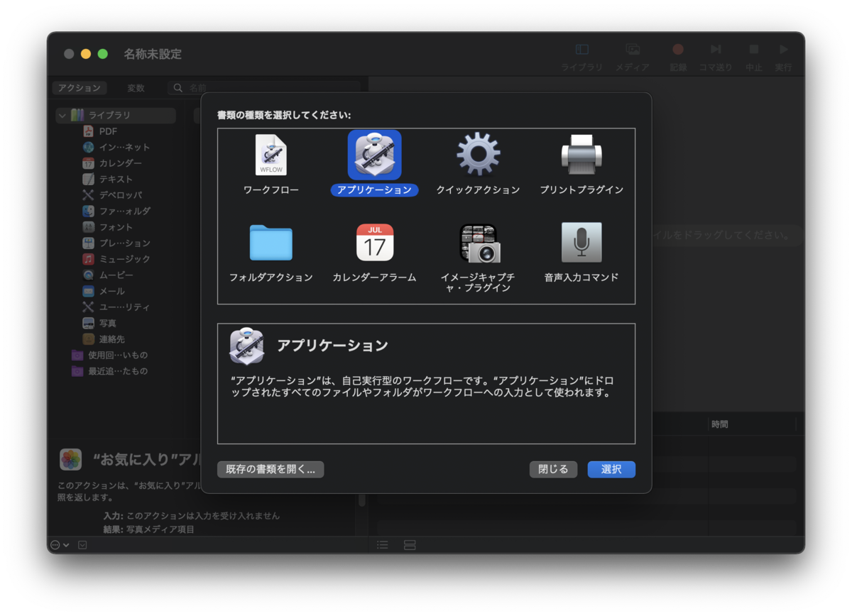Toggle the description panel checkbox icon
Image resolution: width=852 pixels, height=616 pixels.
coord(82,545)
